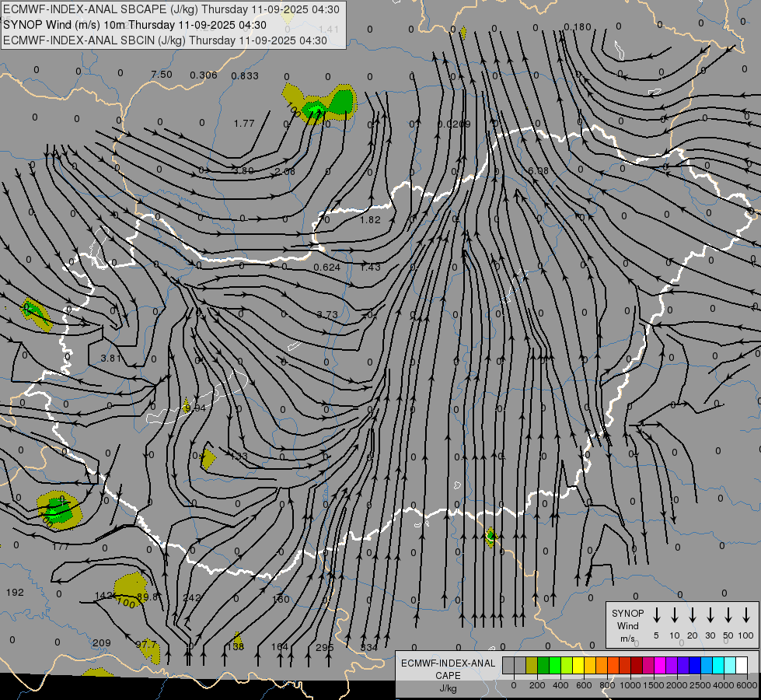Click the map value 3.73
The image size is (761, 700).
coord(327,315)
